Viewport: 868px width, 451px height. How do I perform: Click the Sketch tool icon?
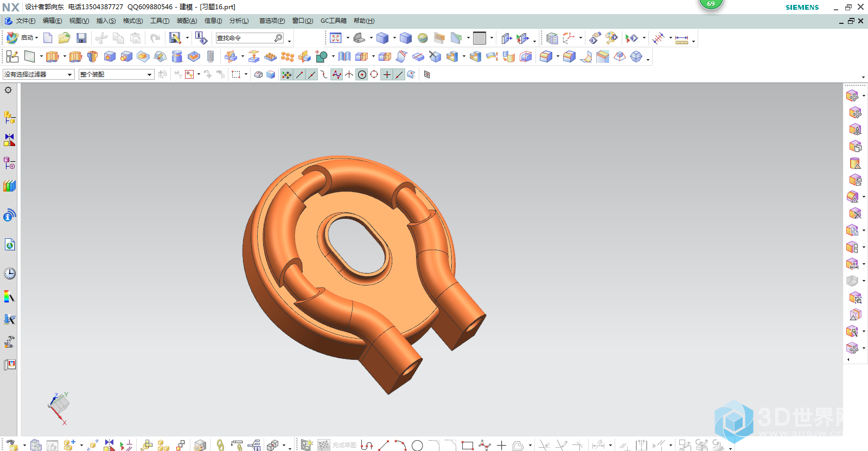[x=12, y=56]
